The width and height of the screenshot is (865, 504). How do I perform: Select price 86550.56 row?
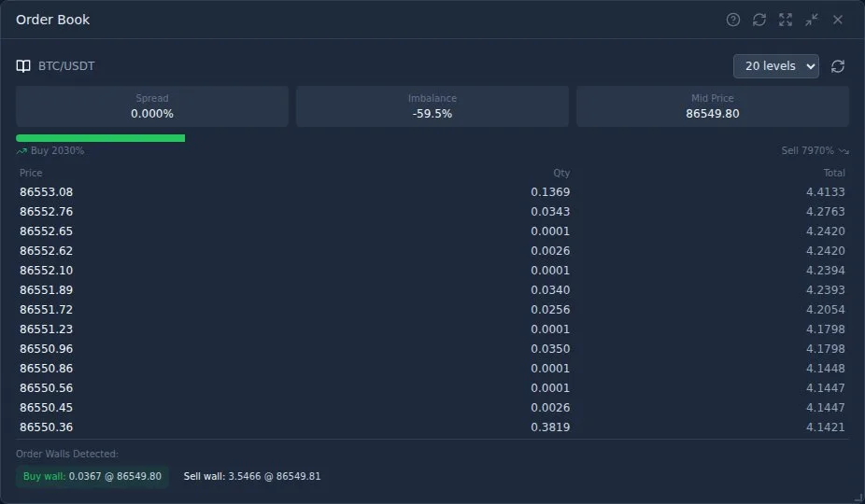tap(432, 387)
